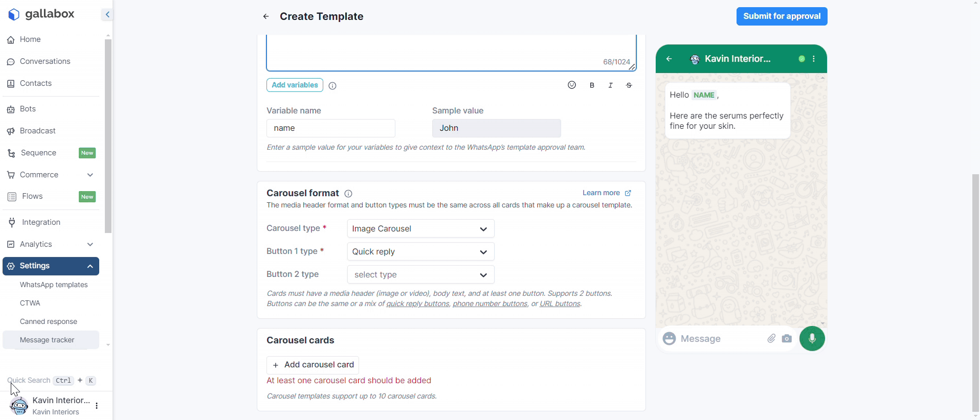Apply italic formatting to template text
The width and height of the screenshot is (980, 420).
(610, 85)
